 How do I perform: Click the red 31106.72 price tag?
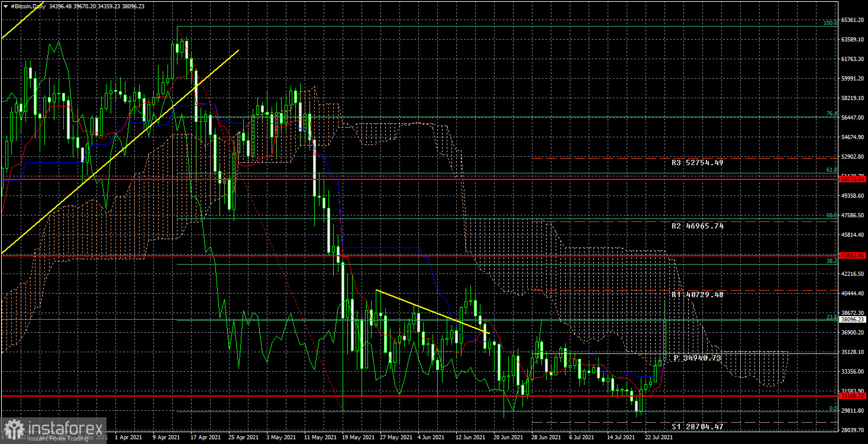click(853, 395)
